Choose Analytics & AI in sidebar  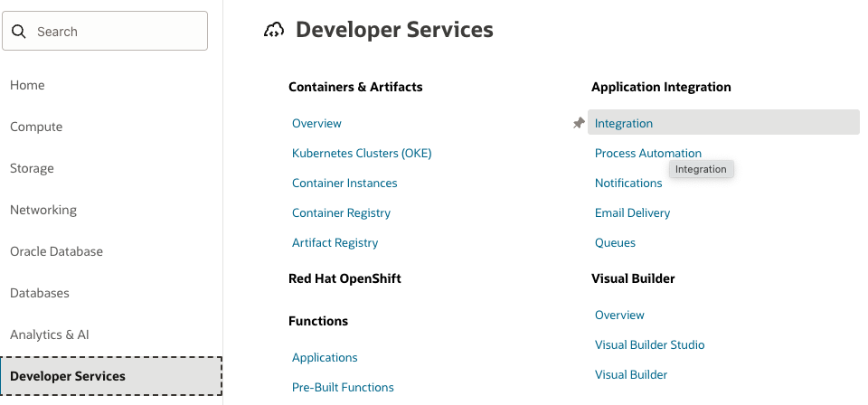49,334
